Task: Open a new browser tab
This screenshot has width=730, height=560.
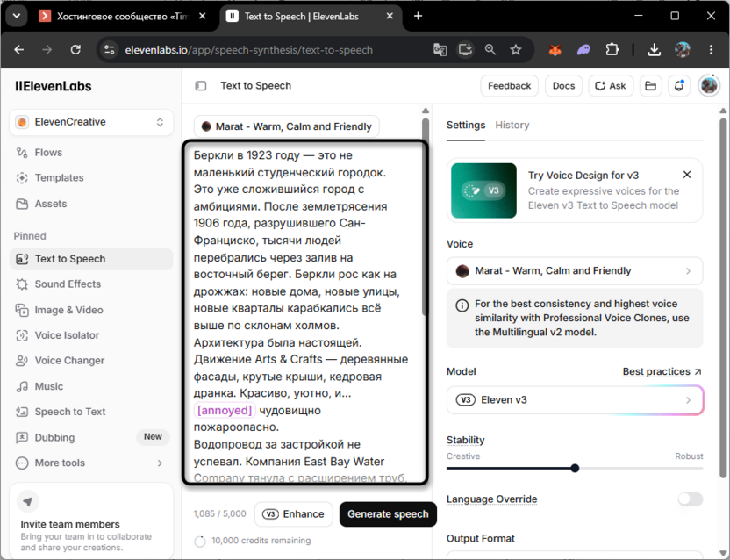Action: click(x=418, y=16)
